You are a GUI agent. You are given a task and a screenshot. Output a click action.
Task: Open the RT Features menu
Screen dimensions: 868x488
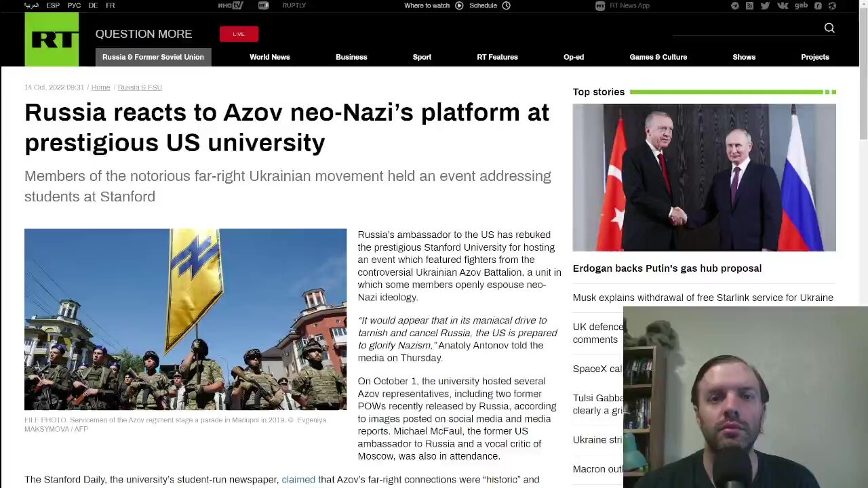497,57
